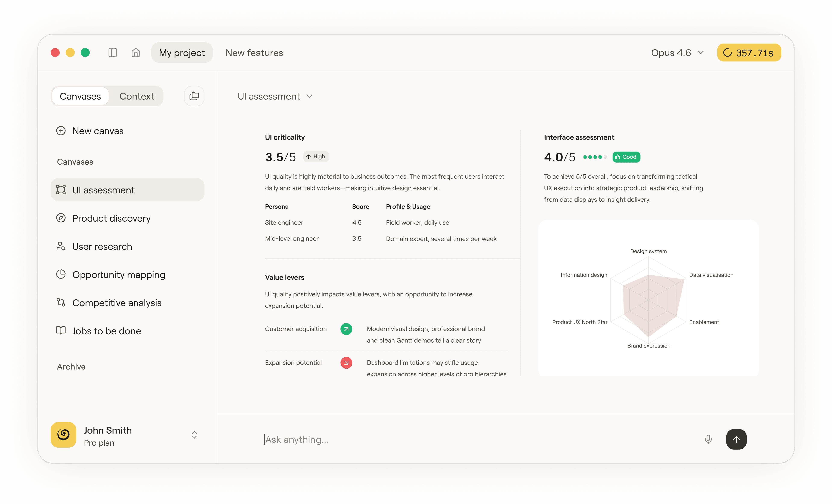The height and width of the screenshot is (504, 832).
Task: Click the green Customer acquisition up arrow
Action: coord(346,329)
